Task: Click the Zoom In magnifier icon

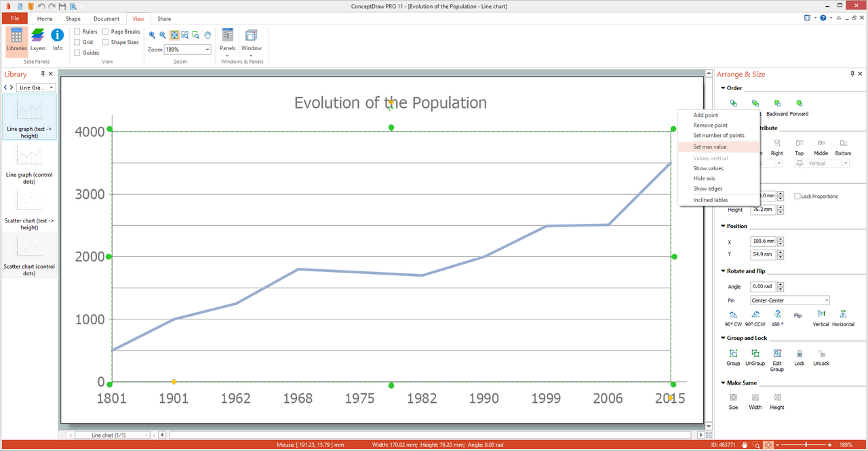Action: click(x=153, y=35)
